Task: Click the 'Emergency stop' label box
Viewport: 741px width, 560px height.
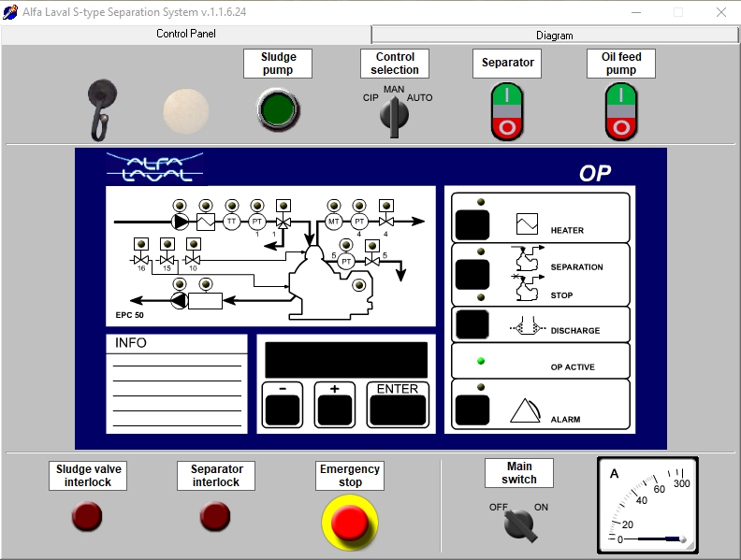Action: point(350,476)
